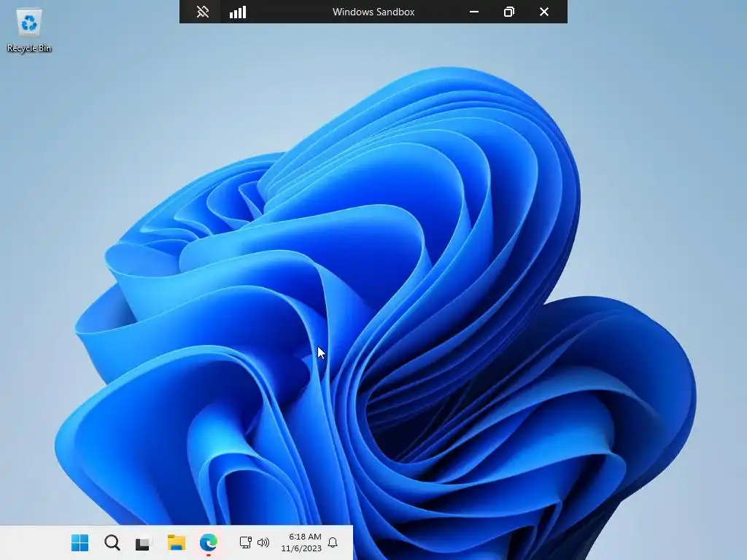Open volume speaker tray icon
Viewport: 747px width, 560px height.
pyautogui.click(x=263, y=542)
